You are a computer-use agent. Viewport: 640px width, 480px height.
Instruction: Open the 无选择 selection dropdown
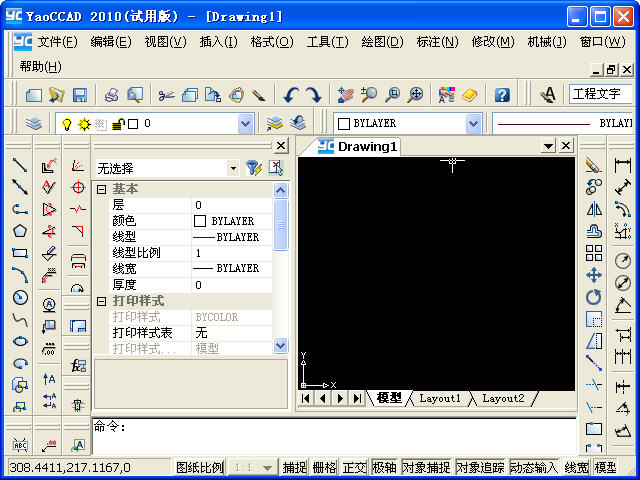pyautogui.click(x=233, y=168)
